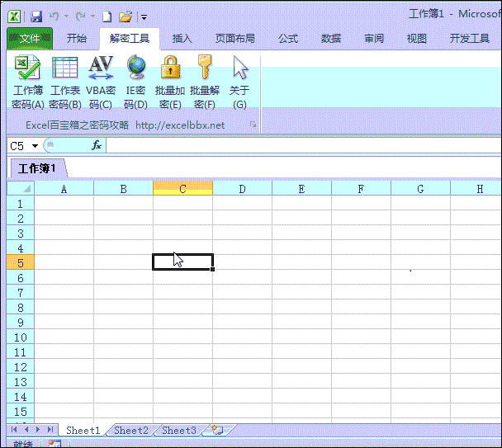Customize the Quick Access Toolbar dropdown
502x448 pixels.
coord(144,17)
